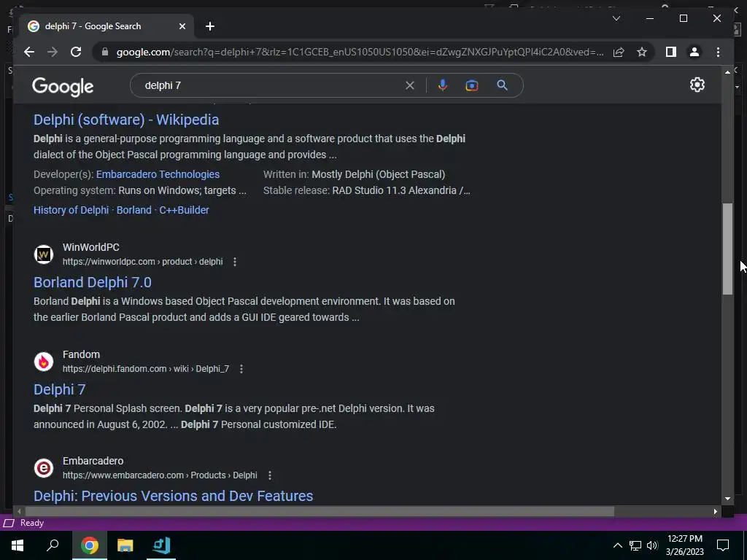The height and width of the screenshot is (560, 747).
Task: Click the horizontal scrollbar thumb
Action: click(320, 511)
